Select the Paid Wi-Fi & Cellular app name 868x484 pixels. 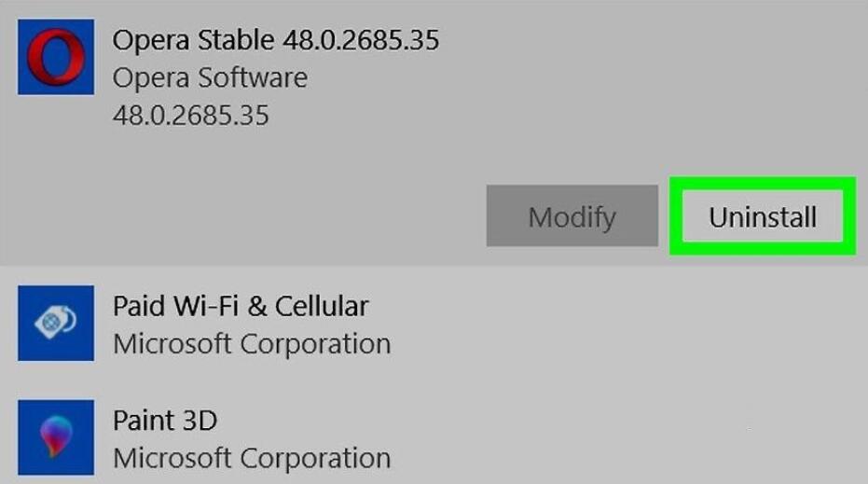[x=241, y=306]
